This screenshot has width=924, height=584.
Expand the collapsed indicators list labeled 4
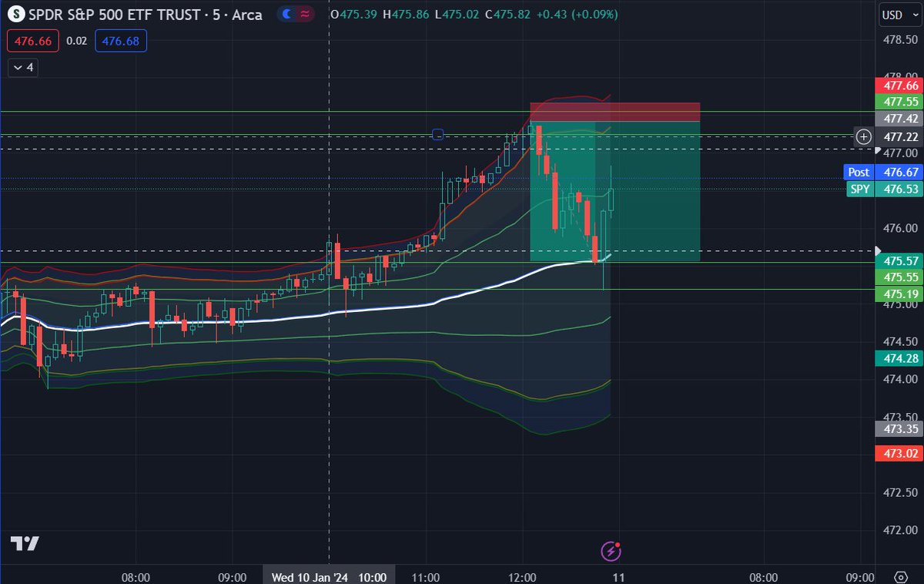tap(24, 67)
